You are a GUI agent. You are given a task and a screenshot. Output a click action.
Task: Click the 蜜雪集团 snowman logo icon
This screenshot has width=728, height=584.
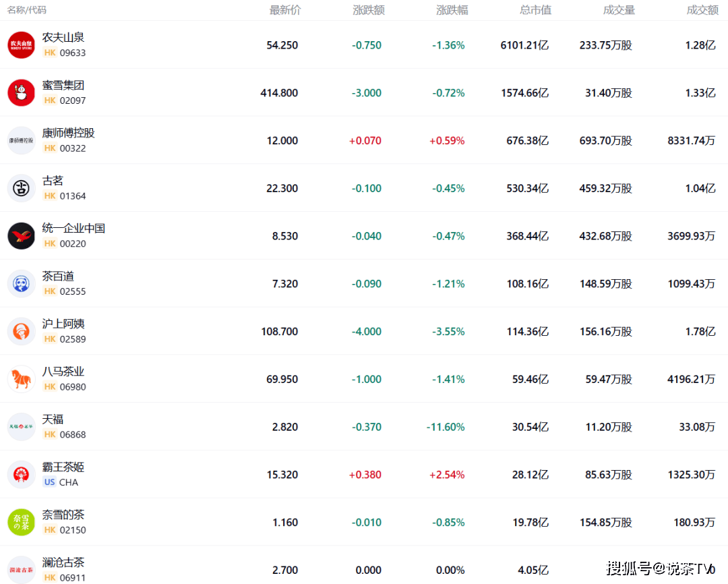[21, 92]
